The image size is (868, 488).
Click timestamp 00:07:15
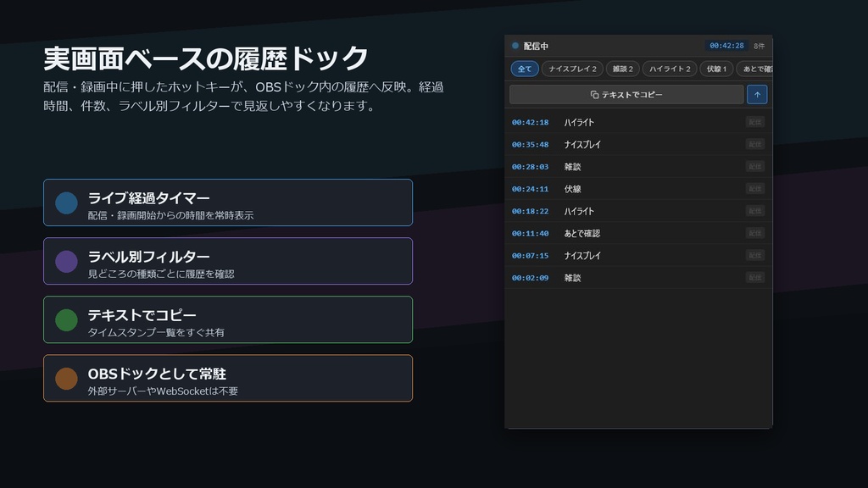click(x=531, y=256)
